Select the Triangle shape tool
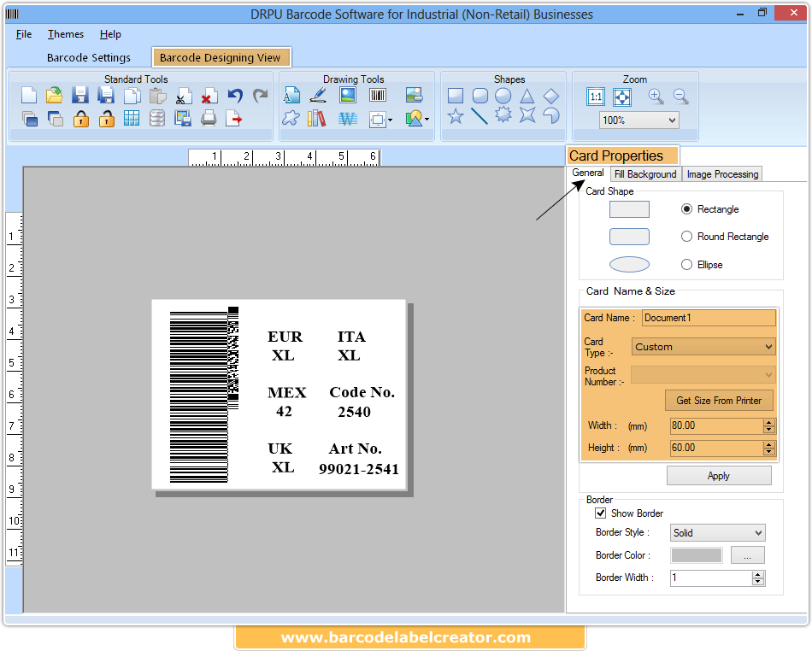Image resolution: width=812 pixels, height=651 pixels. click(x=527, y=96)
